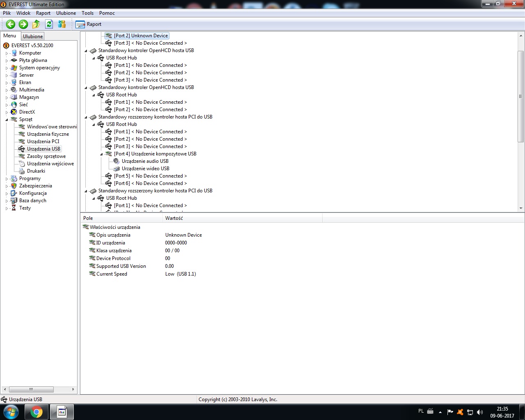
Task: Select Urządzenie wideo USB device
Action: 146,169
